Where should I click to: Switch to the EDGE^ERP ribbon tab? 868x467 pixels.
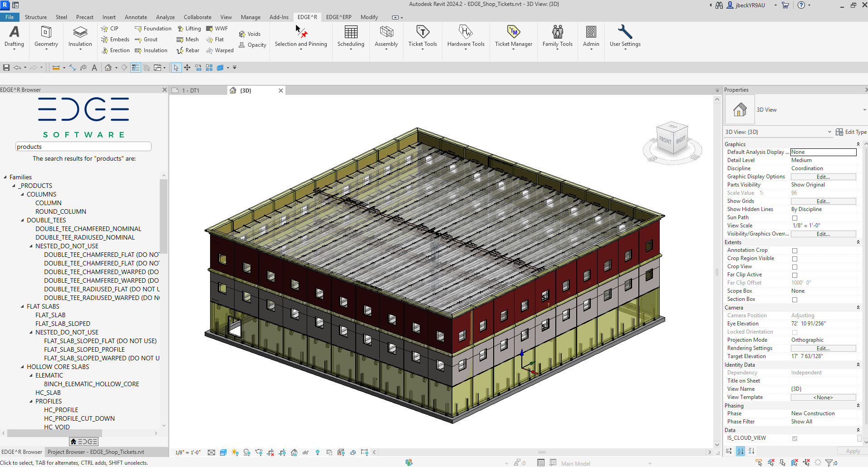(338, 17)
